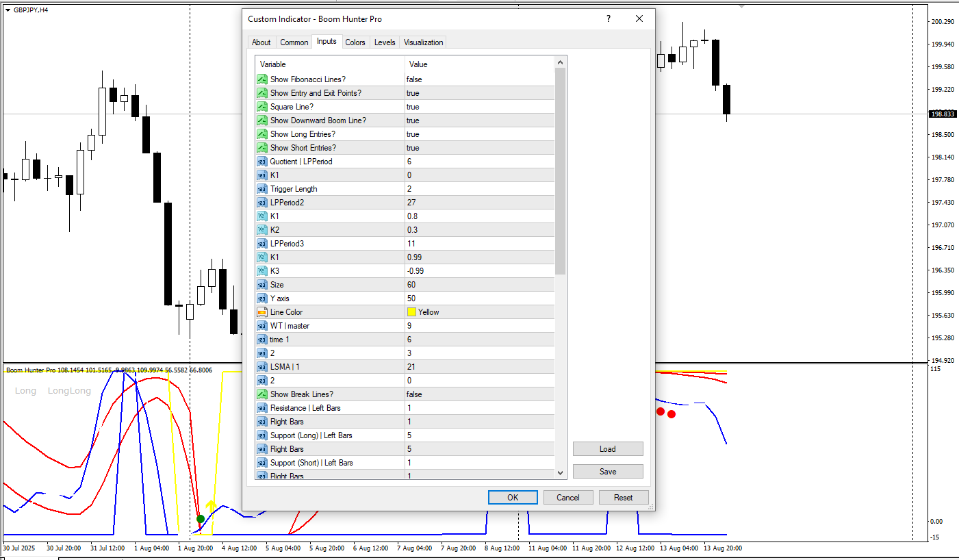This screenshot has width=959, height=560.
Task: Select the Show Break Lines? row icon
Action: pos(261,394)
